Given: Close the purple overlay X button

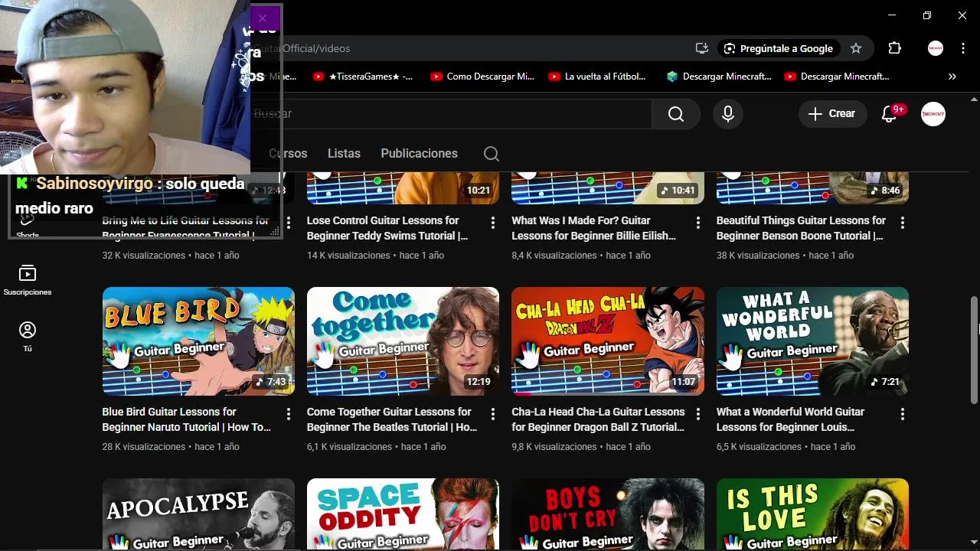Looking at the screenshot, I should 263,18.
